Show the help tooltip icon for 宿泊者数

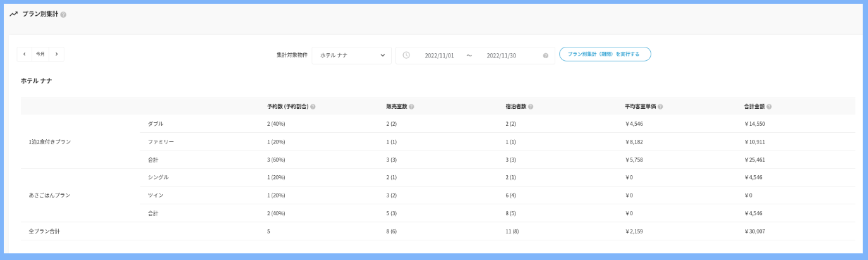pos(531,107)
